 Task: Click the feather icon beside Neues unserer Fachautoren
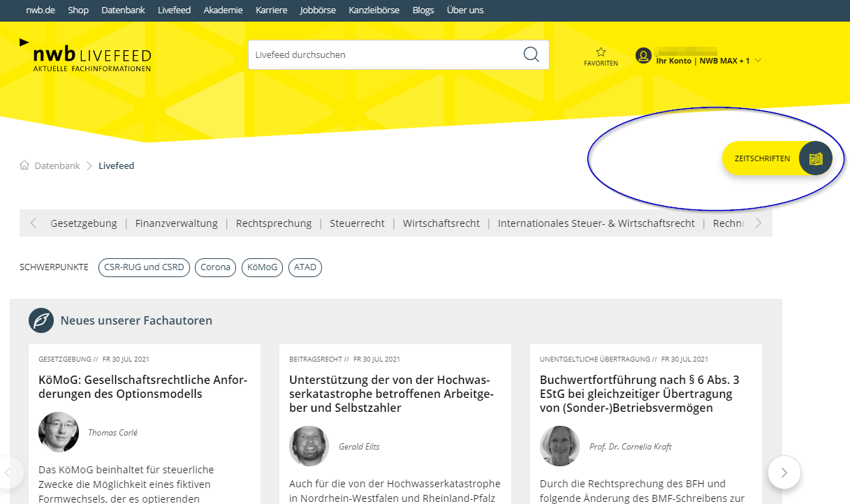41,320
